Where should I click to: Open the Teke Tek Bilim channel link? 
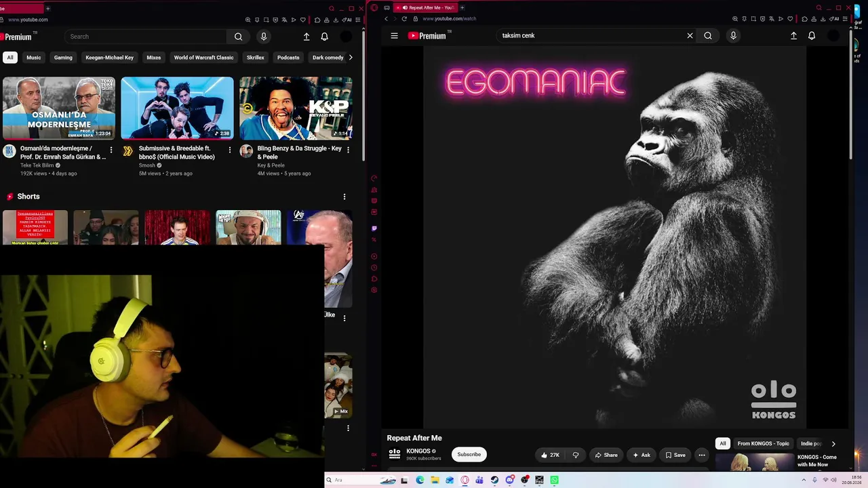pyautogui.click(x=37, y=165)
